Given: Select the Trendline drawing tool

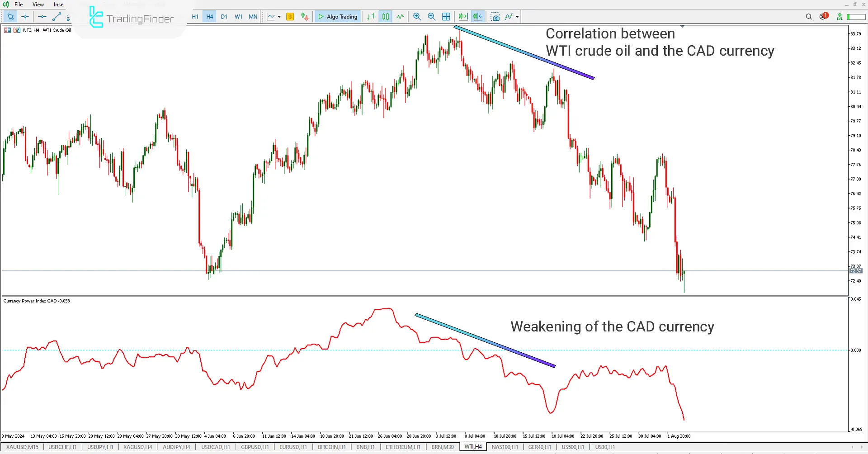Looking at the screenshot, I should [57, 17].
